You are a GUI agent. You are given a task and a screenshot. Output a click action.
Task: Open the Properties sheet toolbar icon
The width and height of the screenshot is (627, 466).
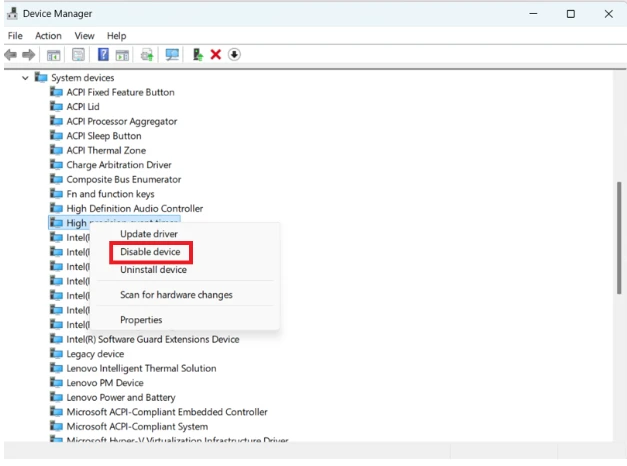(78, 55)
